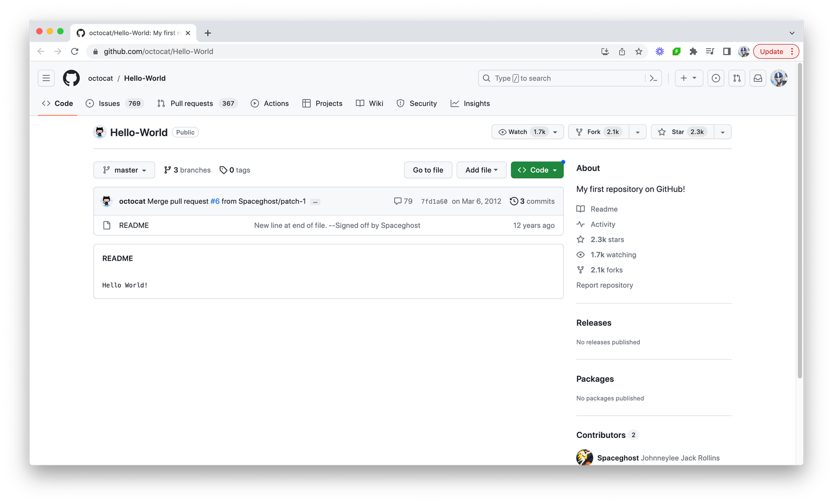The image size is (833, 504).
Task: Open the pull requests icon in header
Action: 737,78
